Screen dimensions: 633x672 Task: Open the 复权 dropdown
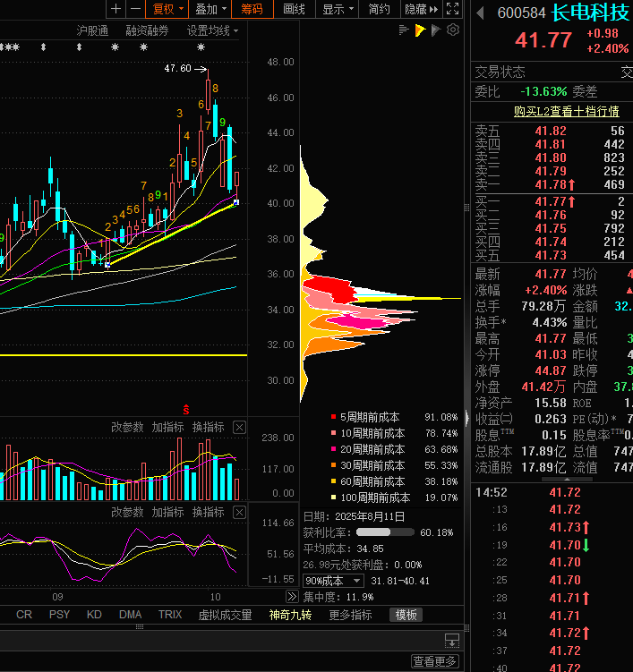coord(167,9)
